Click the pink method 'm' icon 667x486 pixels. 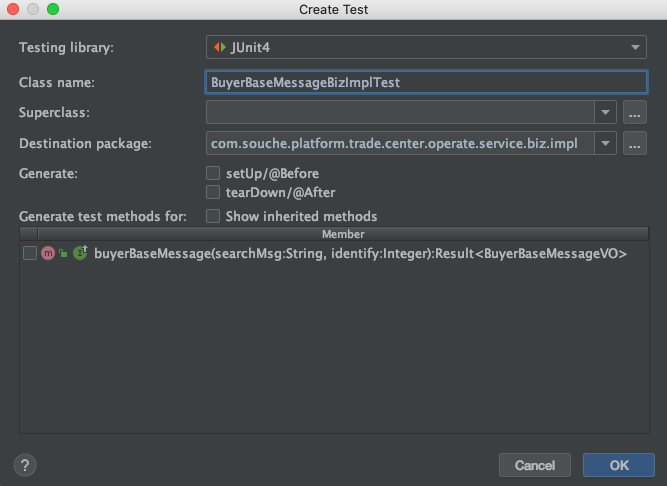tap(47, 254)
